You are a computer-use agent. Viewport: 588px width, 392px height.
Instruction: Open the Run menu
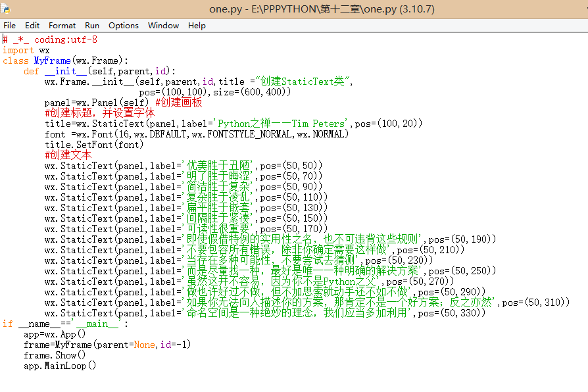click(92, 26)
